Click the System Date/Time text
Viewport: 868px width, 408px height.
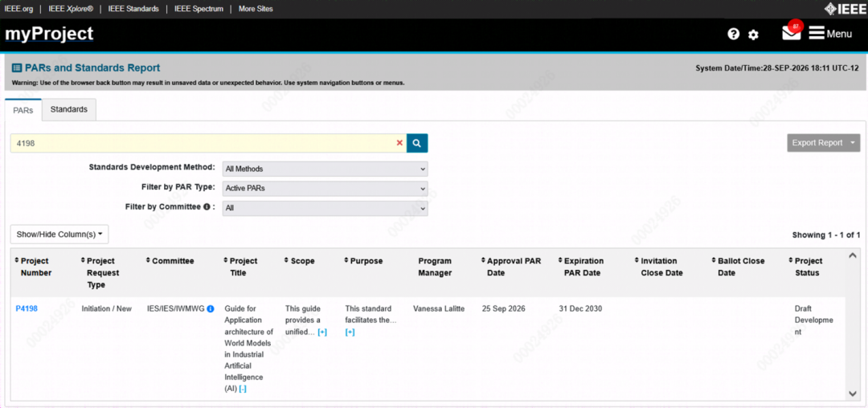(777, 68)
